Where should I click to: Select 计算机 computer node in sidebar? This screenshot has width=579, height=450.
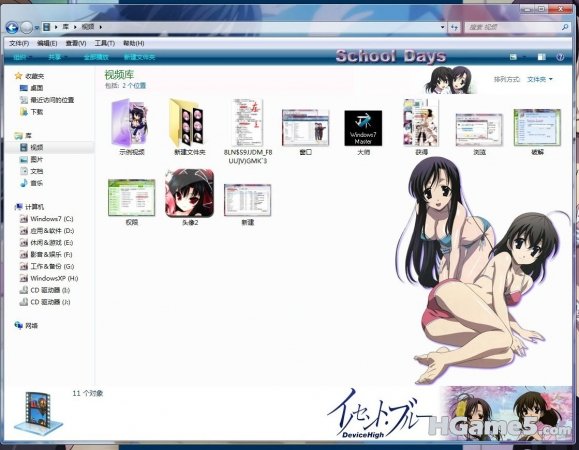point(30,207)
